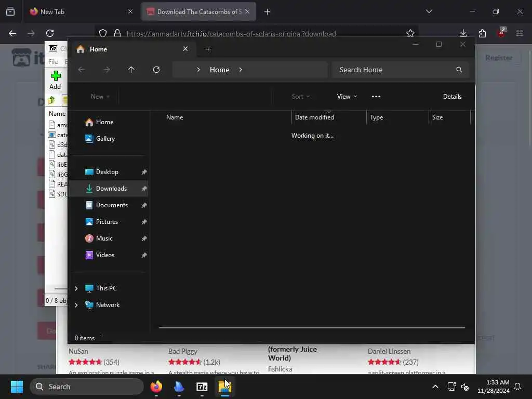Bookmark this page with the star icon
The width and height of the screenshot is (532, 399).
pyautogui.click(x=410, y=33)
